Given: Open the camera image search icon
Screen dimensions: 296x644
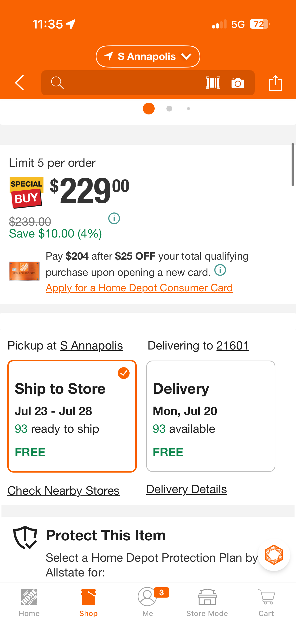Looking at the screenshot, I should click(238, 83).
